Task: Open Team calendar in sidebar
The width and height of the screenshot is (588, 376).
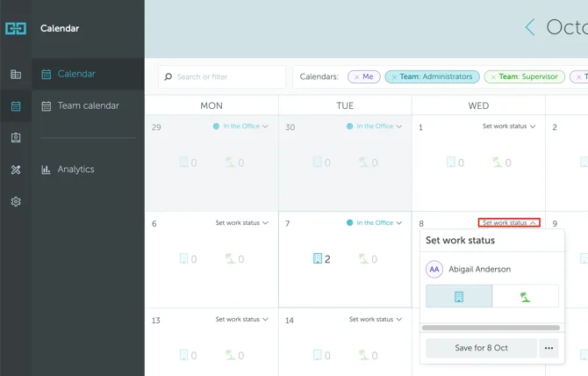Action: point(88,106)
